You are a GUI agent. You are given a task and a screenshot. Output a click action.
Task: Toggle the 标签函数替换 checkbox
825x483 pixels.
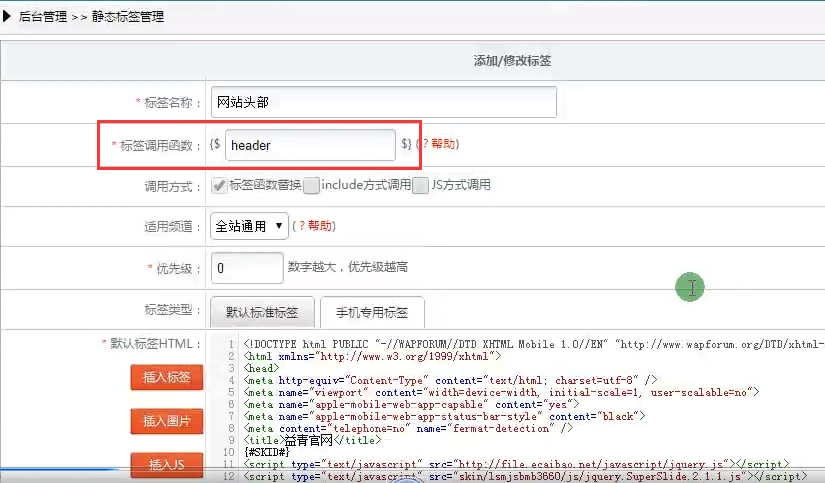219,185
